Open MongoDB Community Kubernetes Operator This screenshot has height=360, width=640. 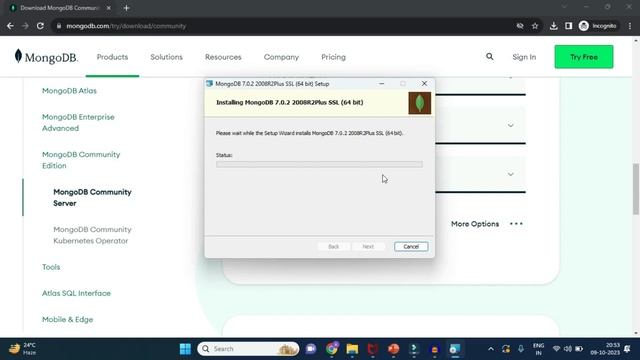pos(92,235)
